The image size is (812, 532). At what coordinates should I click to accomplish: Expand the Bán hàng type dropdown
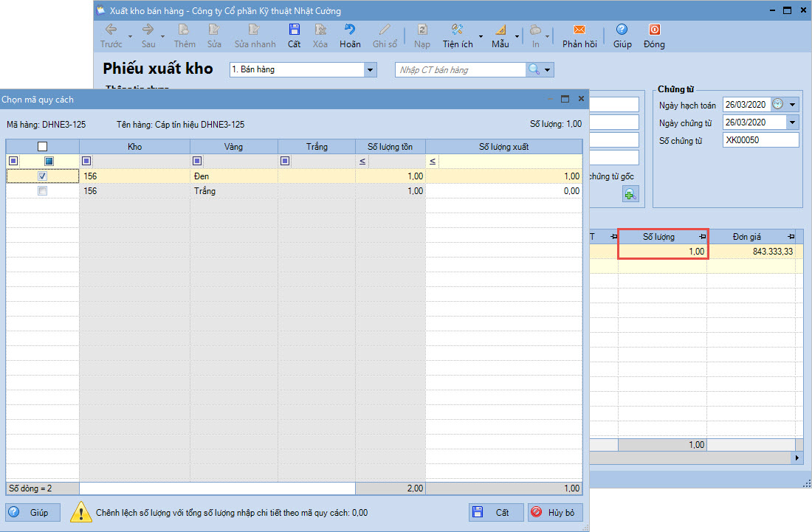(370, 70)
